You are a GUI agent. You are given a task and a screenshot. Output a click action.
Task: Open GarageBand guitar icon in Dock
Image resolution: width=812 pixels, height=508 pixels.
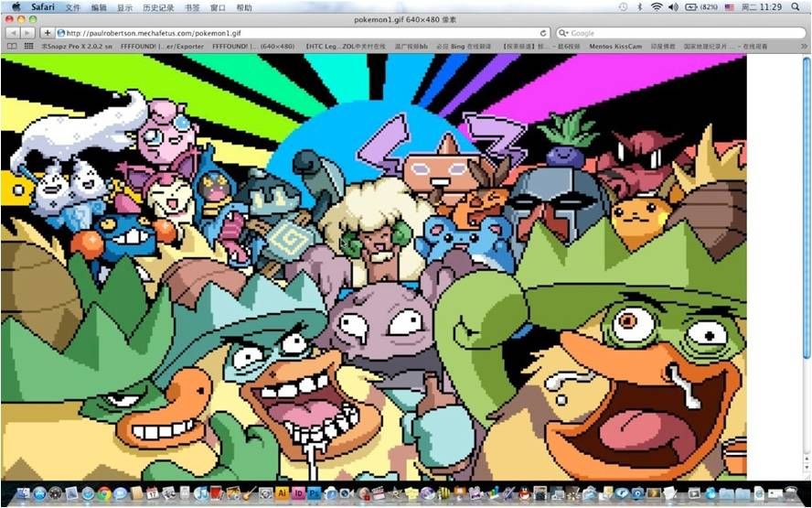[250, 493]
